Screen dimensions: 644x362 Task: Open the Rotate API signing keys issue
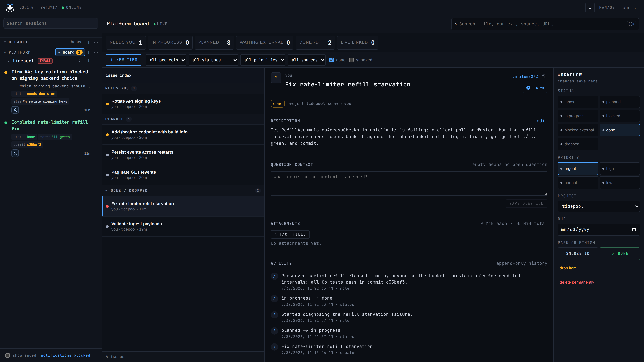[183, 104]
